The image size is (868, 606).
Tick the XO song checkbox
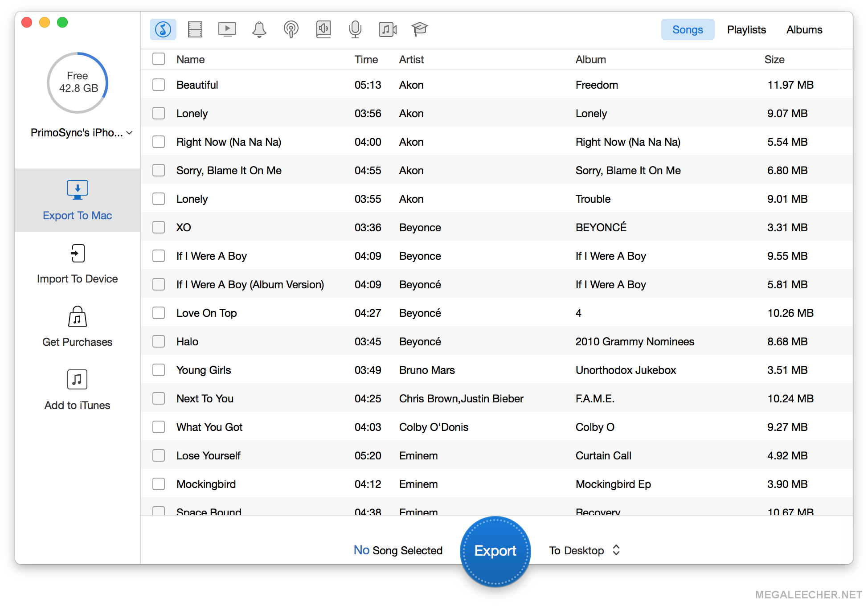159,227
